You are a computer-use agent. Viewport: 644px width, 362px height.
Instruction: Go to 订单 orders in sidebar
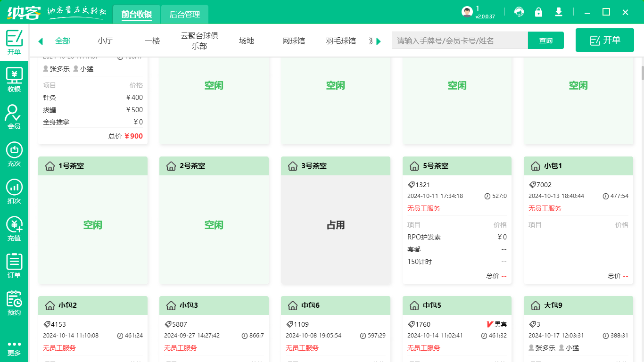14,266
